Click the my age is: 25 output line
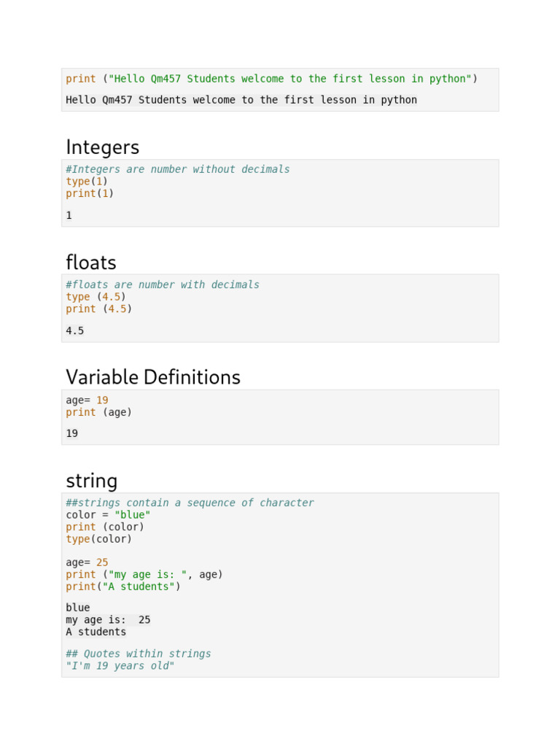Image resolution: width=560 pixels, height=747 pixels. (108, 620)
